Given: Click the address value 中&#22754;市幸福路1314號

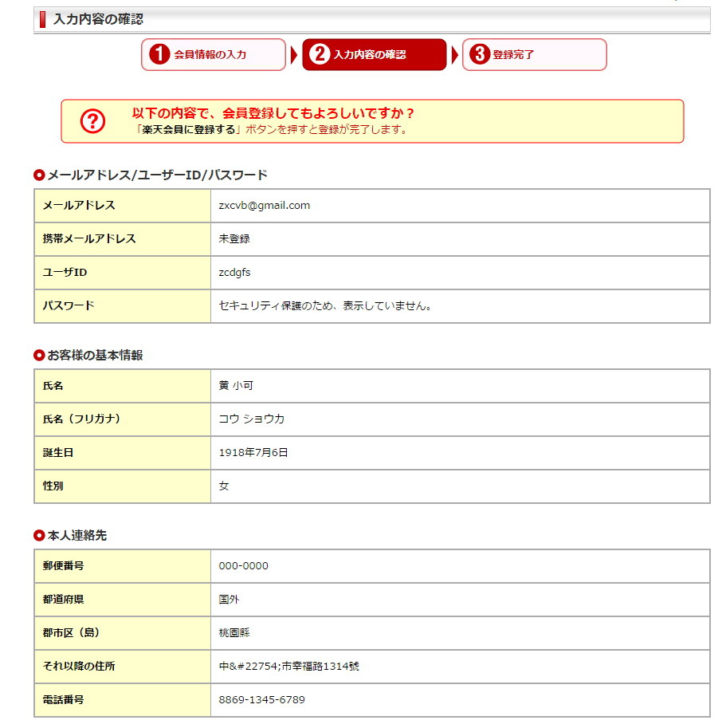Looking at the screenshot, I should coord(289,667).
